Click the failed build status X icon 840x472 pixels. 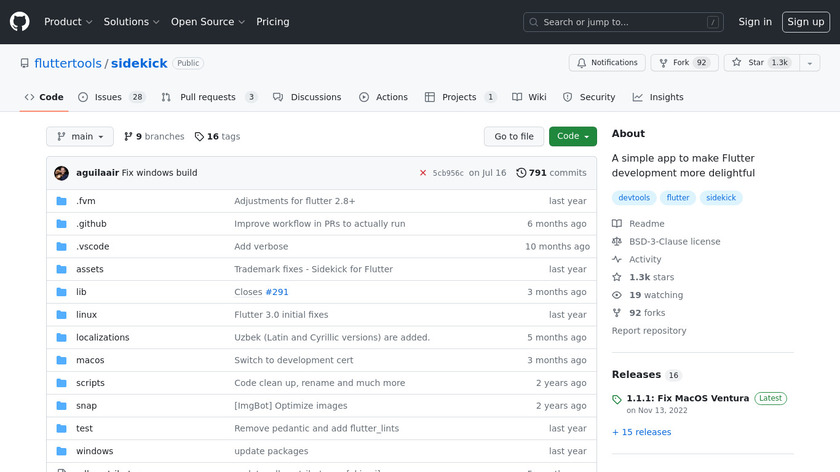click(x=423, y=173)
